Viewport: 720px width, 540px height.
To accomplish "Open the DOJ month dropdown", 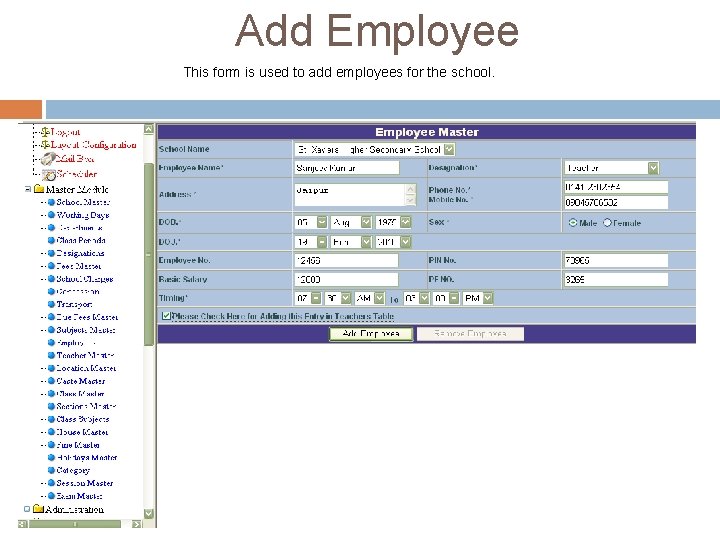I will click(x=366, y=242).
